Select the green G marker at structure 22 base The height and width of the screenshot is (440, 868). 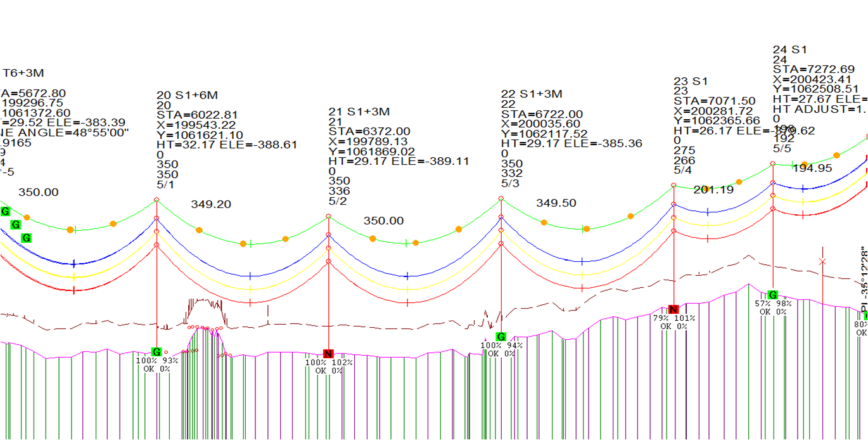click(501, 337)
